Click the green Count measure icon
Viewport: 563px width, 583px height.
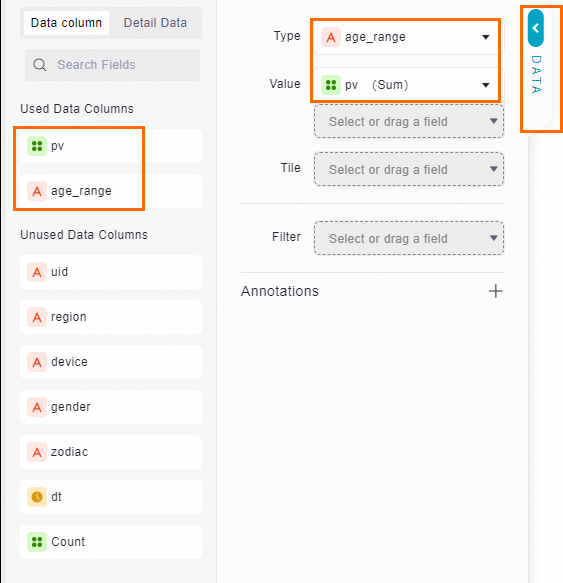pos(37,542)
